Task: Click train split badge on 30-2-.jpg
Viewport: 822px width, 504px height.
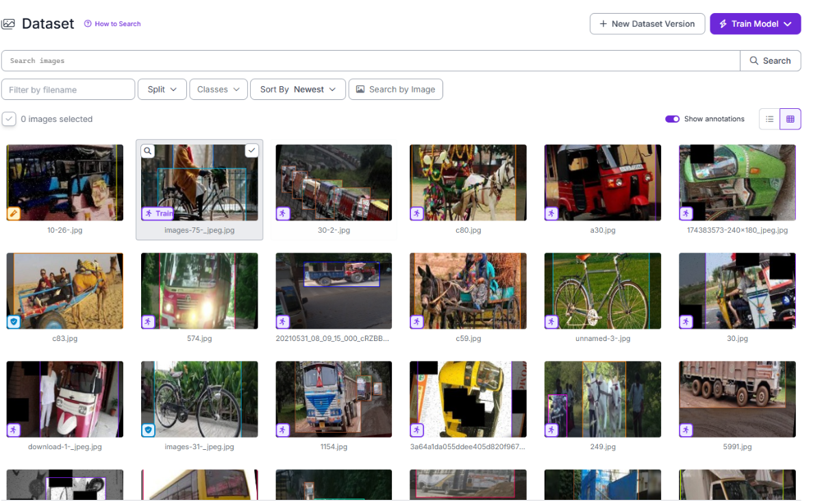Action: pyautogui.click(x=282, y=214)
